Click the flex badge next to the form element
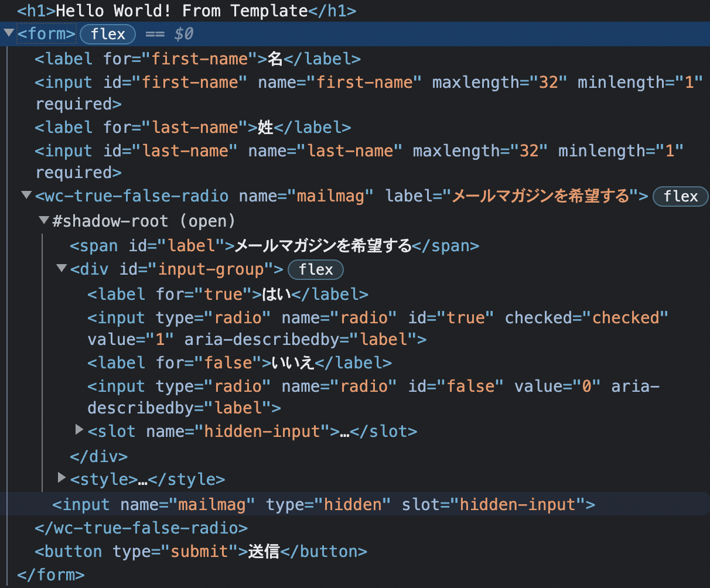Viewport: 710px width, 588px height. tap(108, 33)
